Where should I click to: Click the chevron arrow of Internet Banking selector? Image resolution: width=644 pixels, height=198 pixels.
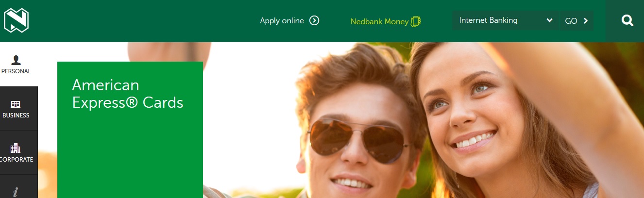[549, 20]
